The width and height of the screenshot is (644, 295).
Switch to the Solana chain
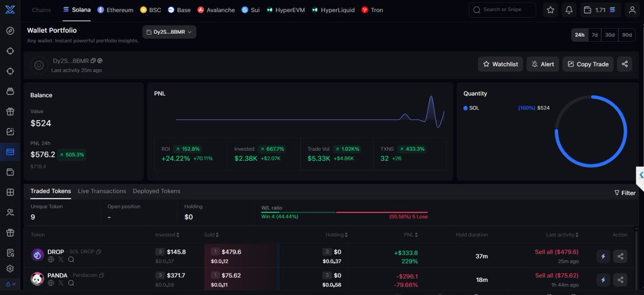[x=77, y=10]
